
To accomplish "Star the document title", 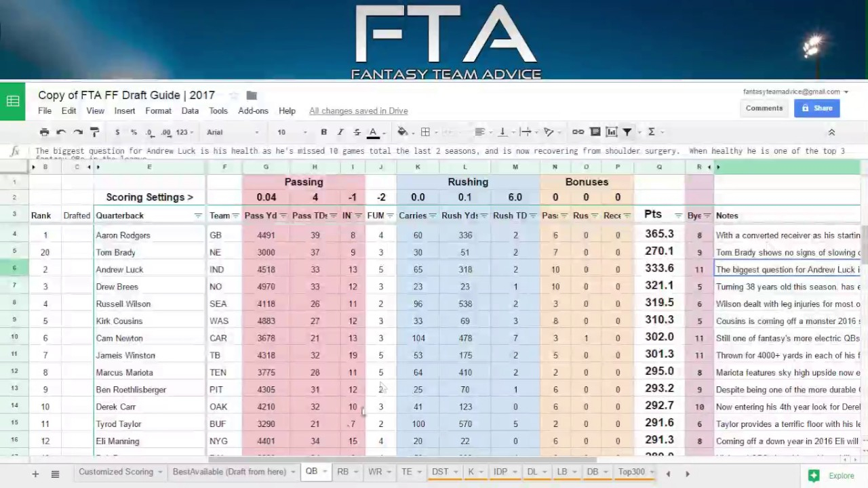I will click(x=233, y=96).
